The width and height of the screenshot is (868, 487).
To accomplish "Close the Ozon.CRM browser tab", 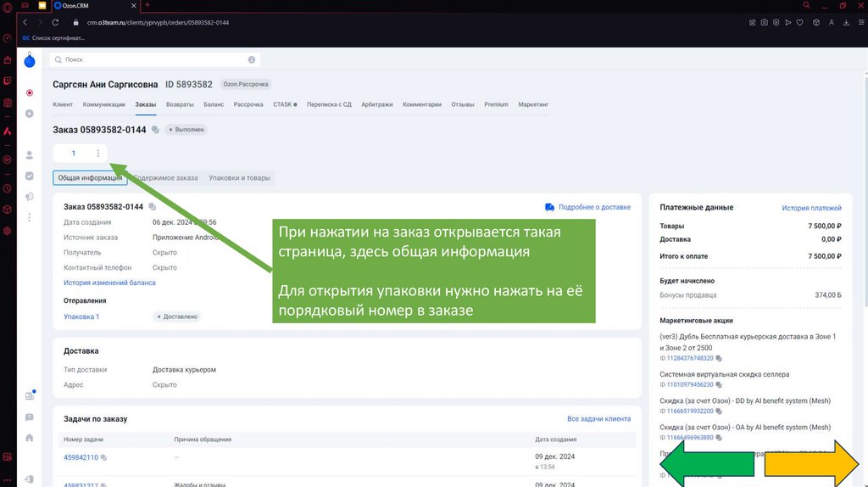I will [133, 6].
